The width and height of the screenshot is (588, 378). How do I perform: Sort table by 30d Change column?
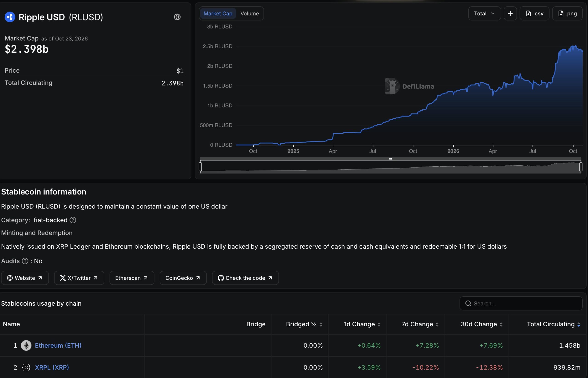coord(482,324)
